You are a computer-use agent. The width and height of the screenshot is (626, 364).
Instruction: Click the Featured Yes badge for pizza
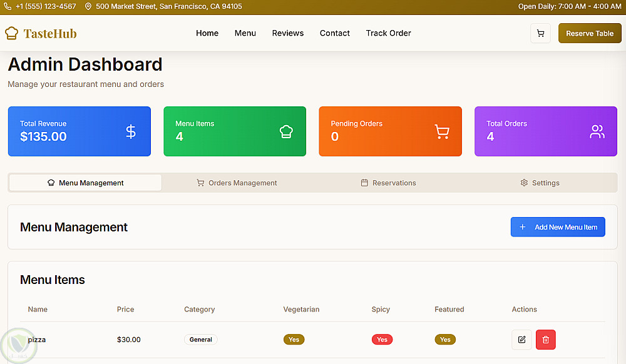point(445,340)
